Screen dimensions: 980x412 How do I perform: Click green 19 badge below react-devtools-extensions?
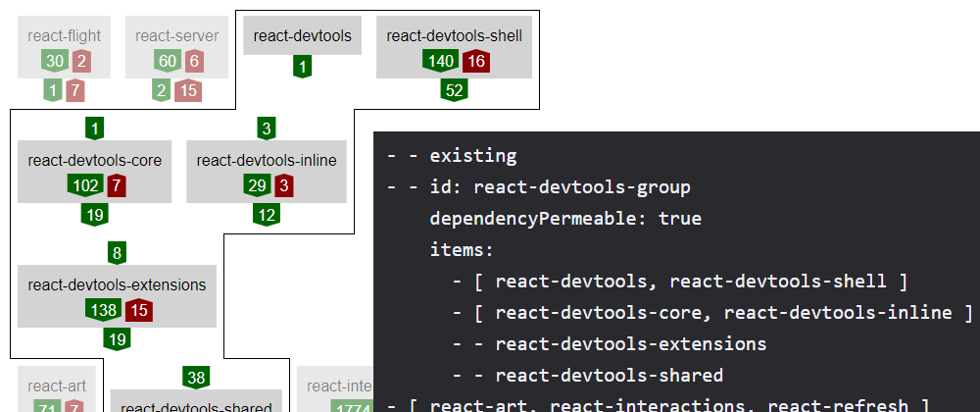(x=117, y=340)
